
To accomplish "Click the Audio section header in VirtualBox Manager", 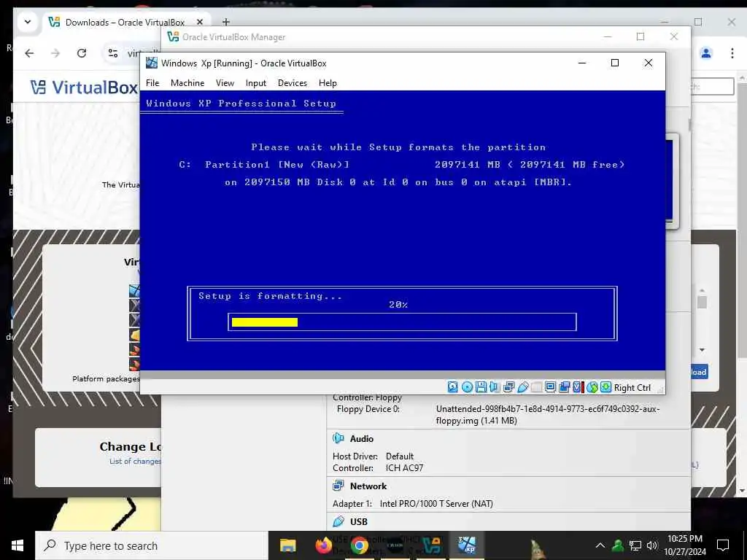I will click(x=362, y=438).
